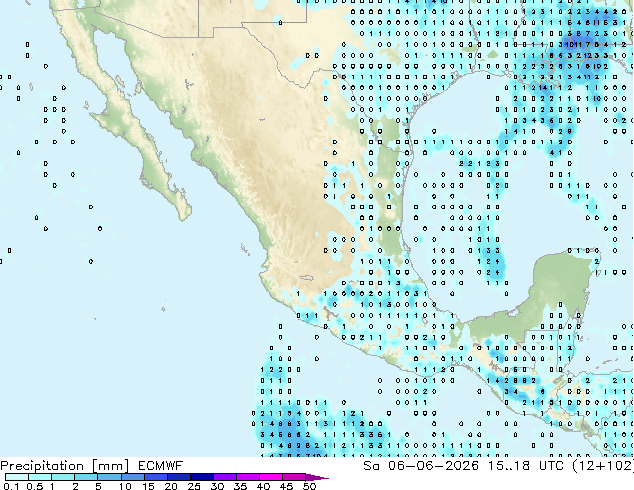Select the 35–40 mm magenta legend swatch
The width and height of the screenshot is (634, 490).
coord(247,477)
